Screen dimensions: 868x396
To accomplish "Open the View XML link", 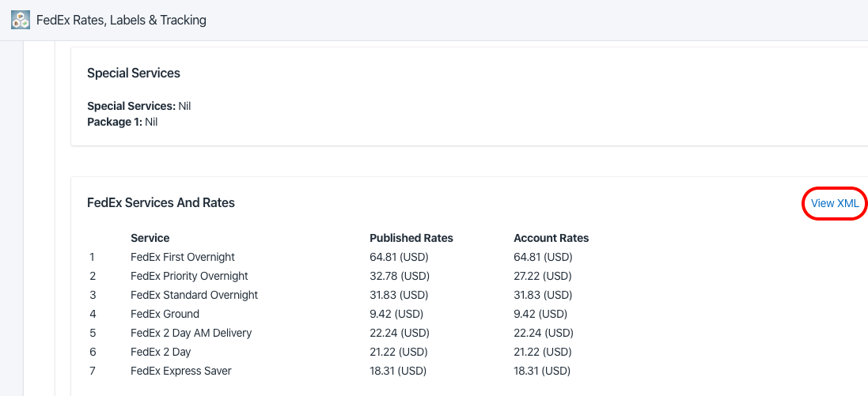I will (835, 203).
